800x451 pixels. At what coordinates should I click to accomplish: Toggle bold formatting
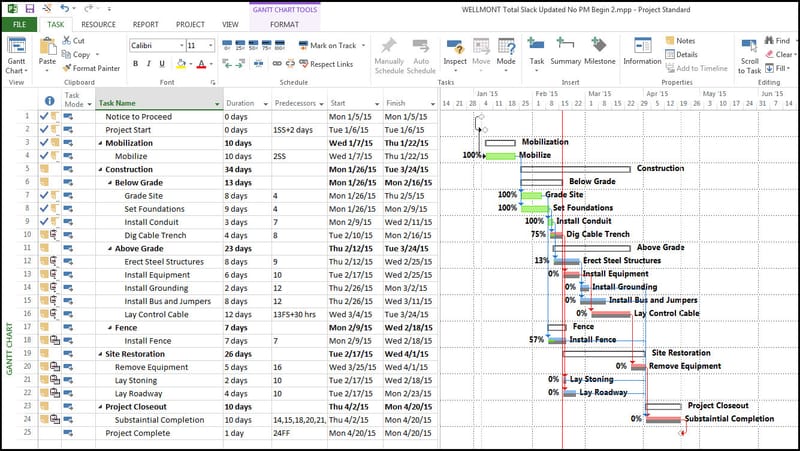pos(134,64)
